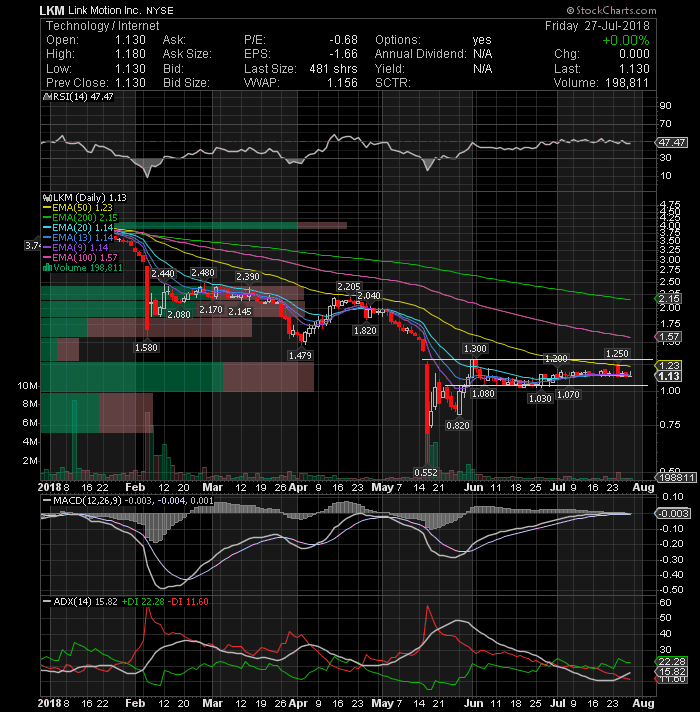Select the Last Size value 481 shrs
The width and height of the screenshot is (700, 712).
(x=333, y=69)
